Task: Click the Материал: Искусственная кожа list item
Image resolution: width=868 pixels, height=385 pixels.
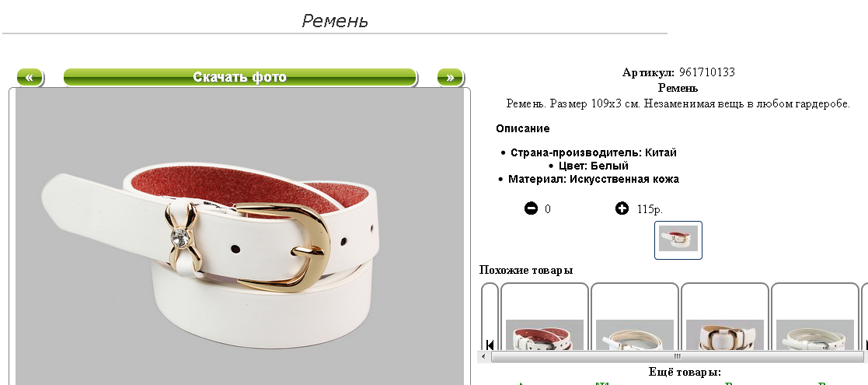Action: tap(594, 179)
